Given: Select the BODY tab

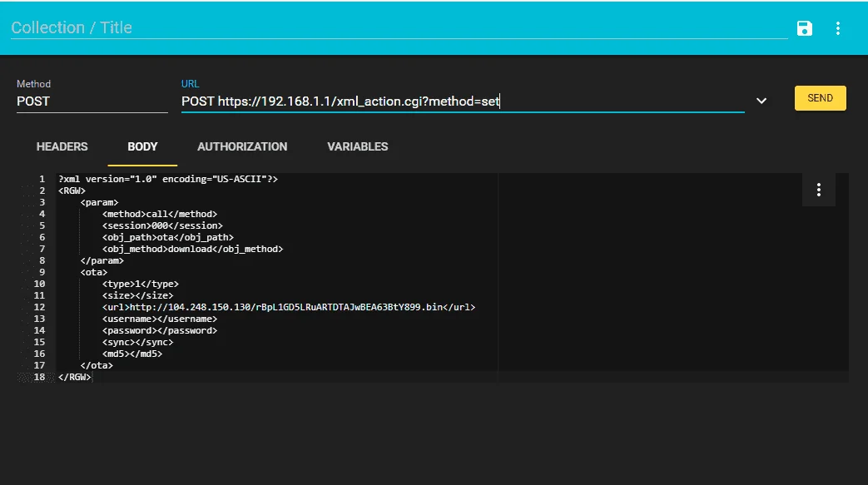Looking at the screenshot, I should point(142,146).
